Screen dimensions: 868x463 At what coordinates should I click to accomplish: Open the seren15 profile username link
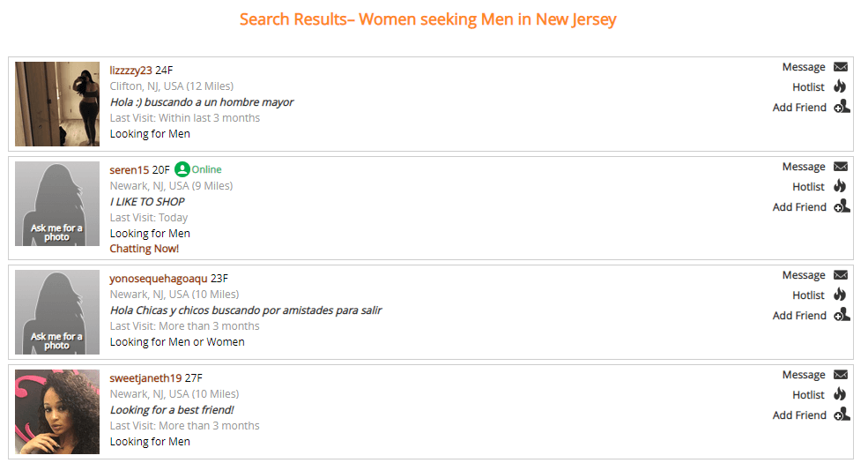[129, 170]
